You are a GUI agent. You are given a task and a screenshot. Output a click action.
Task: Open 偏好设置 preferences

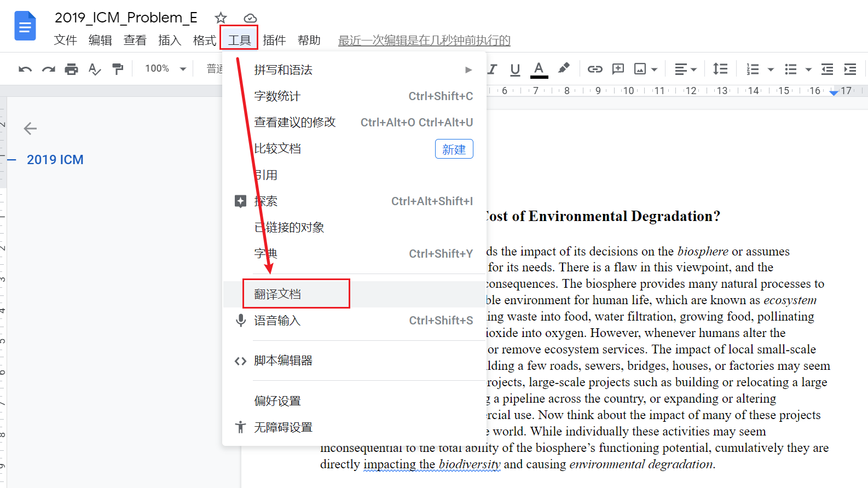coord(355,401)
